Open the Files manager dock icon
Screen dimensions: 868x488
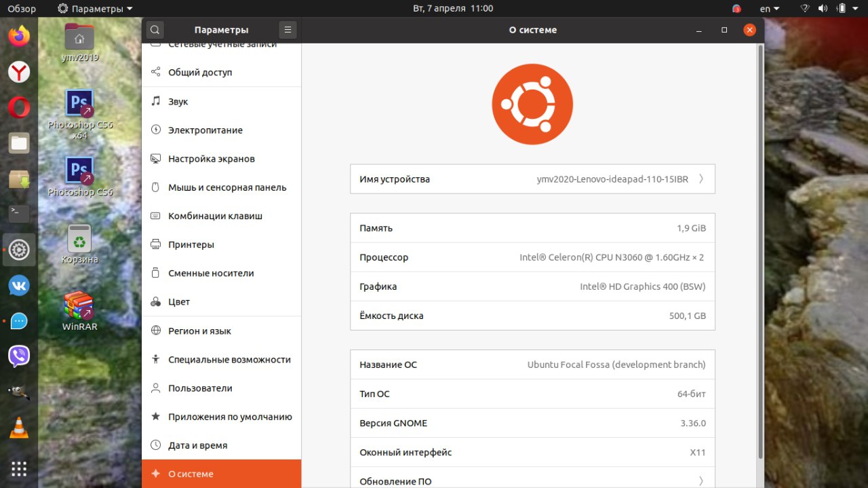19,143
